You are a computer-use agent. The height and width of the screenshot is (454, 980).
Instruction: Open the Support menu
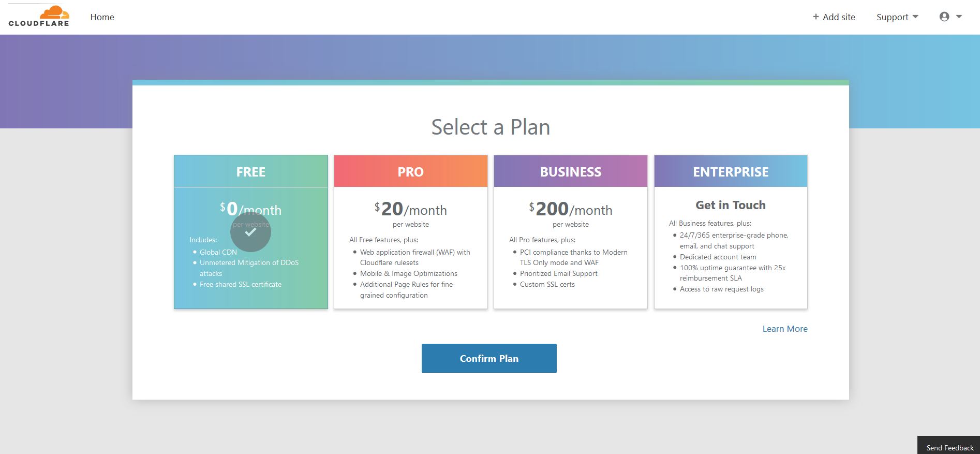coord(897,17)
